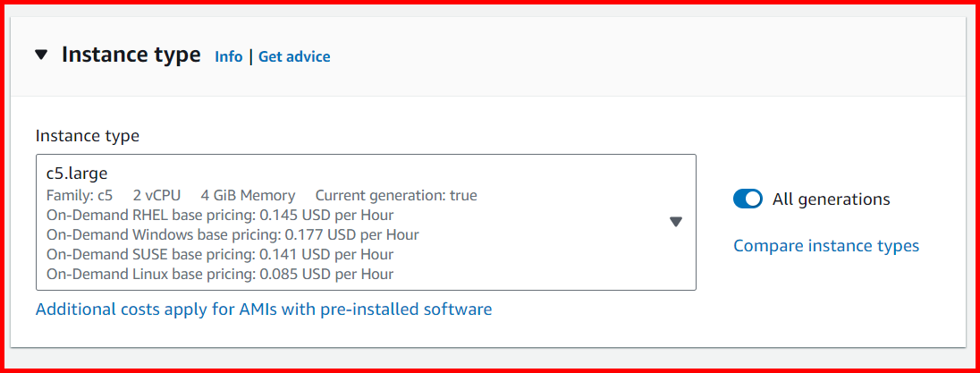Screen dimensions: 980x373
Task: Open the Compare instance types link
Action: pos(825,245)
